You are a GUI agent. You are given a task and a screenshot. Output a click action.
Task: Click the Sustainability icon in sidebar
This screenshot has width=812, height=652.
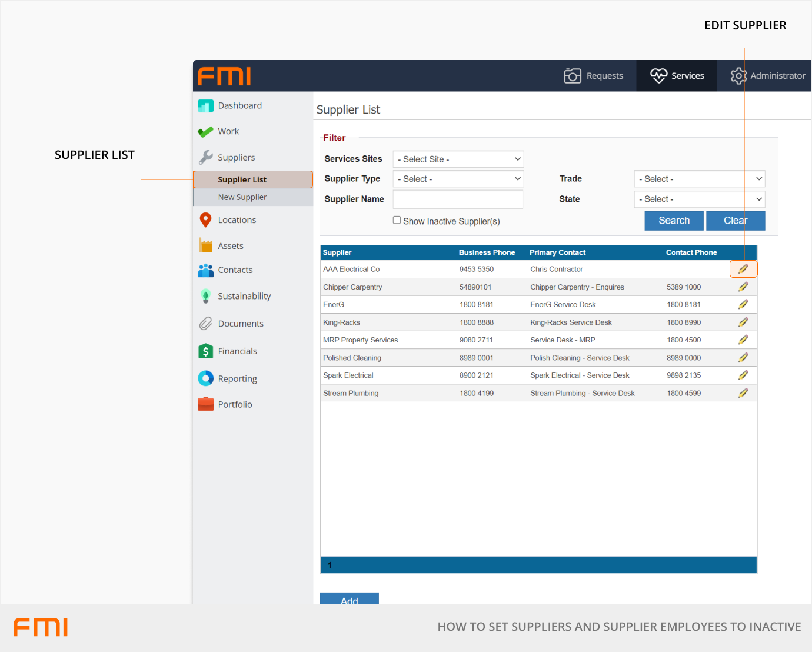[205, 296]
